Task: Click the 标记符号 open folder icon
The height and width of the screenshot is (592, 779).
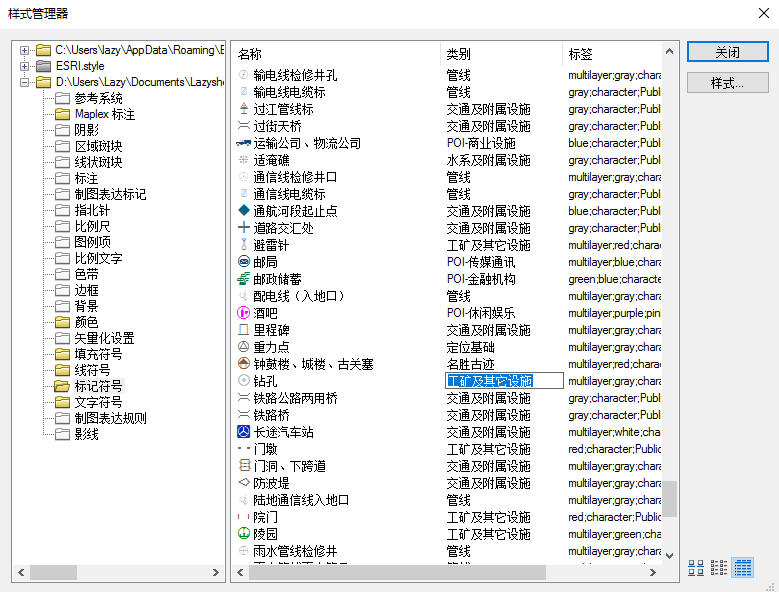Action: [62, 386]
